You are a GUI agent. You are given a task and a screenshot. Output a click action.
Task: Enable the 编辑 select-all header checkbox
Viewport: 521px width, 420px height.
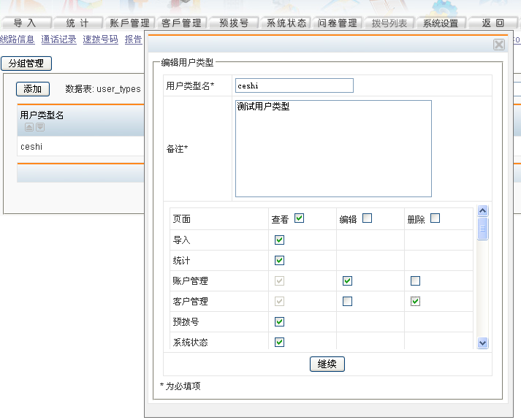[x=367, y=218]
